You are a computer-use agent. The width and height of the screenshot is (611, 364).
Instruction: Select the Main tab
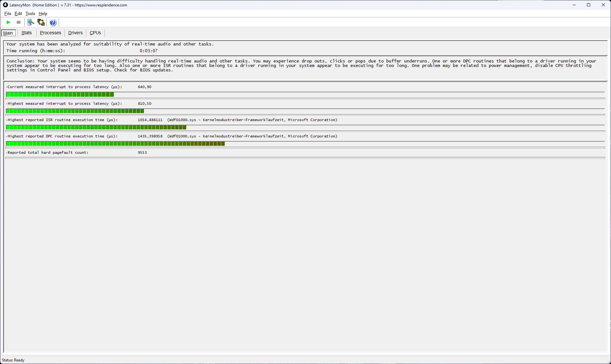tap(8, 33)
